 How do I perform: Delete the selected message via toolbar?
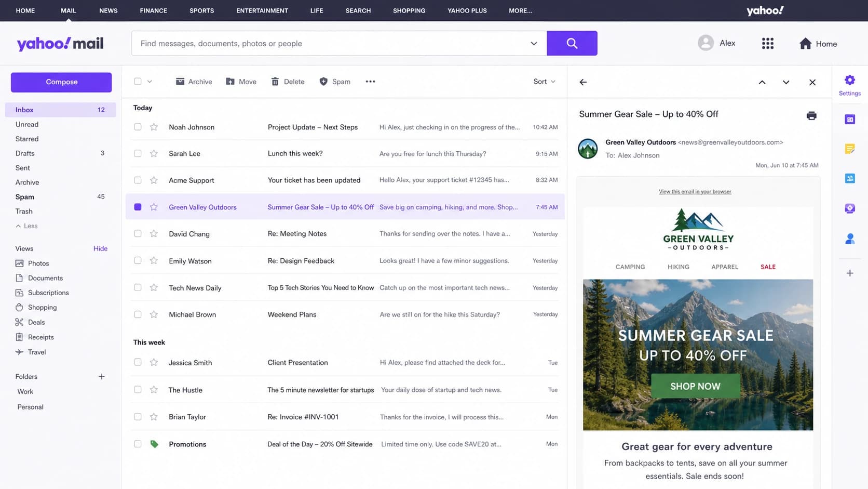point(288,82)
